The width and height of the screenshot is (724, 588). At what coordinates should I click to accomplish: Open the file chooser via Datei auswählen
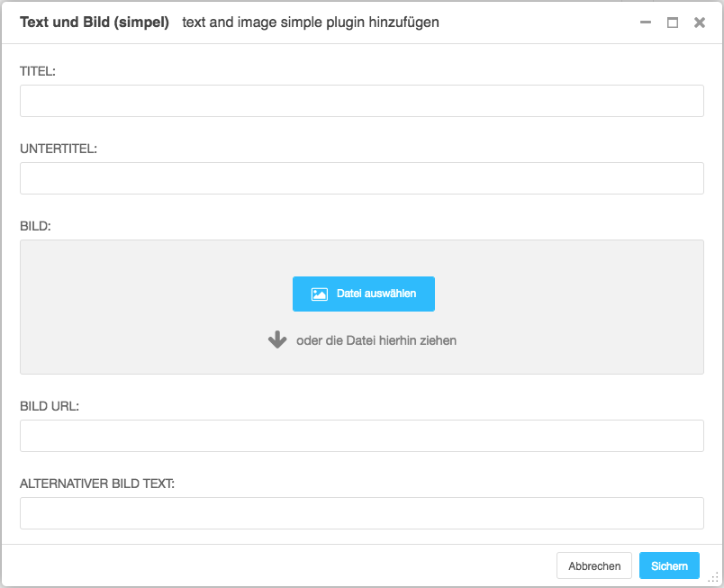pos(364,294)
